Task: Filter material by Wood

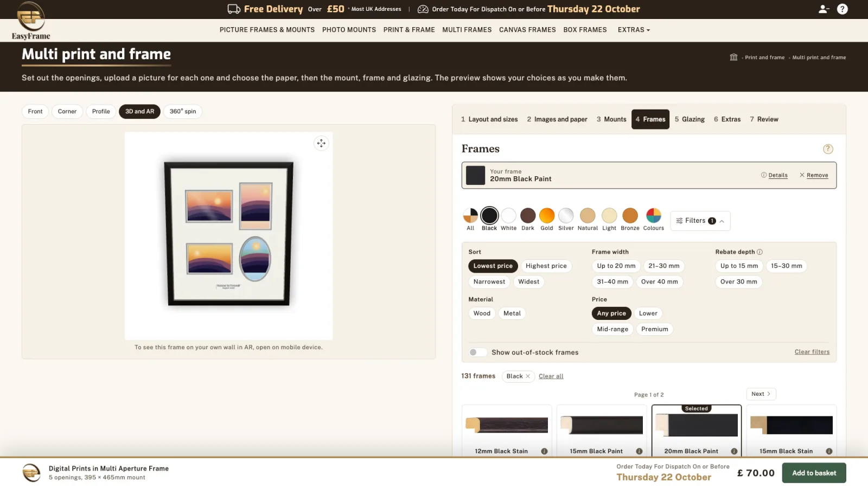Action: click(x=482, y=313)
